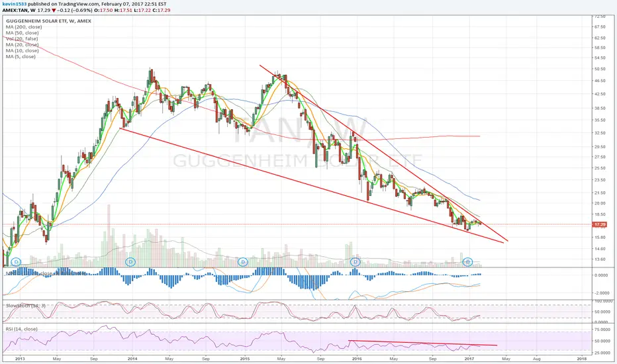This screenshot has height=364, width=617.
Task: Click the 13.60 price axis label
Action: (600, 259)
